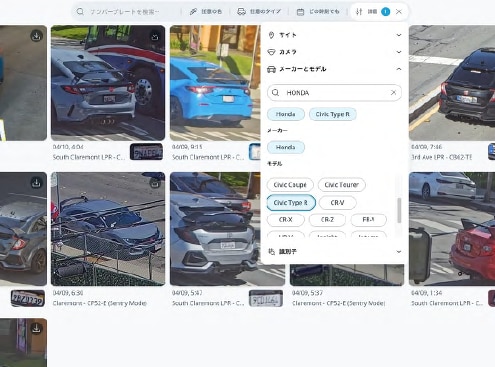Select the Civic Coupe model chip
This screenshot has width=495, height=367.
290,185
